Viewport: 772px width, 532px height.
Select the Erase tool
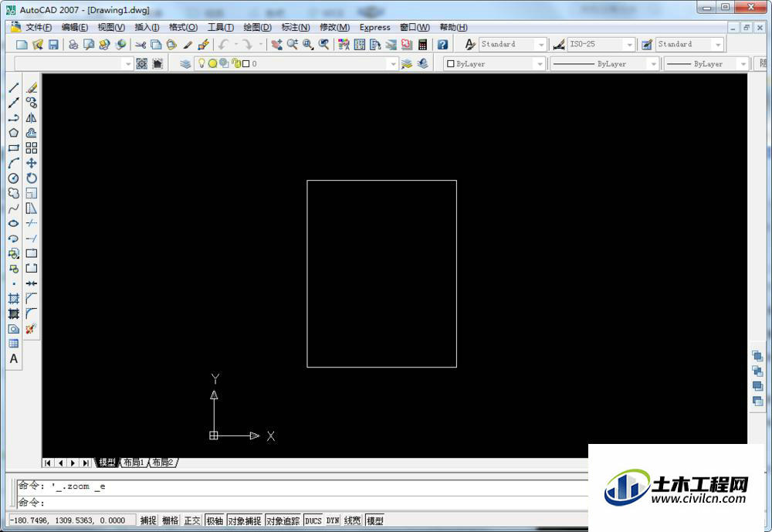32,88
